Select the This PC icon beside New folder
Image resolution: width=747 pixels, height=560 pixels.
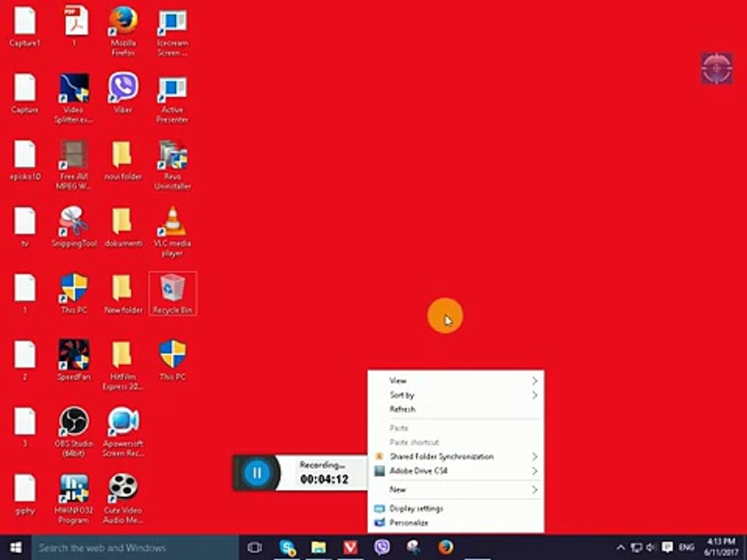[74, 294]
